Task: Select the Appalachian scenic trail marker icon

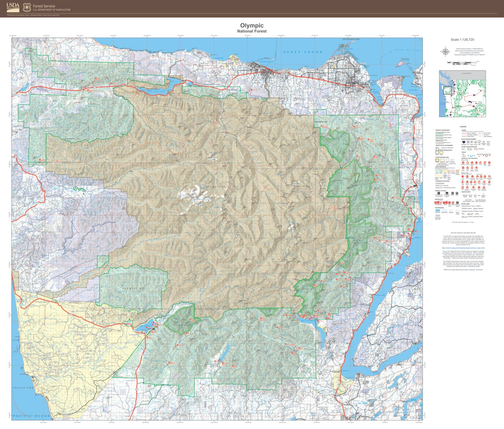Action: coord(463,163)
